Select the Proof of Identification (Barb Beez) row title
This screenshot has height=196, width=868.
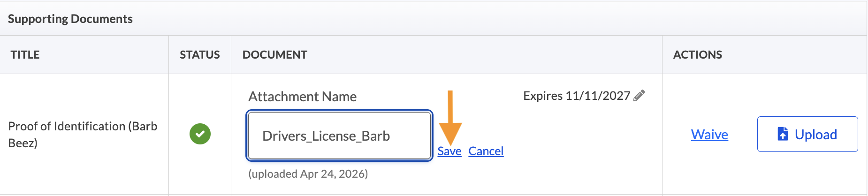[83, 135]
